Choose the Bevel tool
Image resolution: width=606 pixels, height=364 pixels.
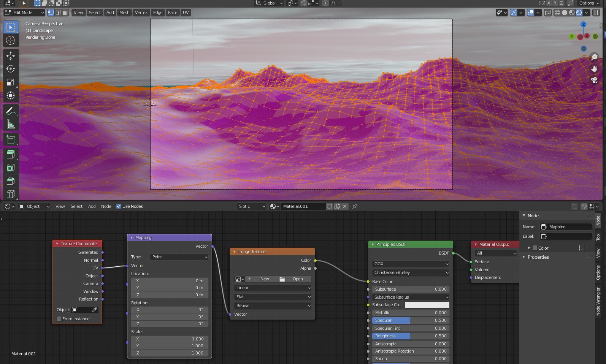pos(11,181)
